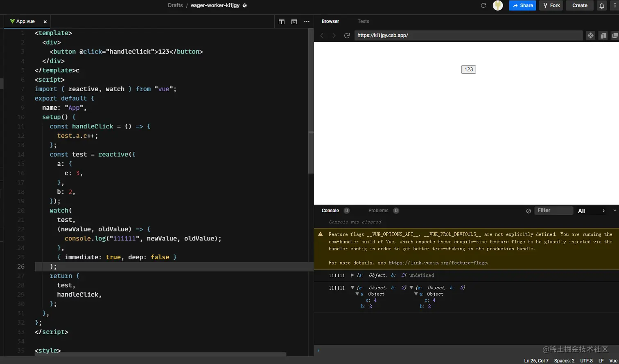The image size is (619, 364).
Task: Click the console input prompt line
Action: click(466, 350)
